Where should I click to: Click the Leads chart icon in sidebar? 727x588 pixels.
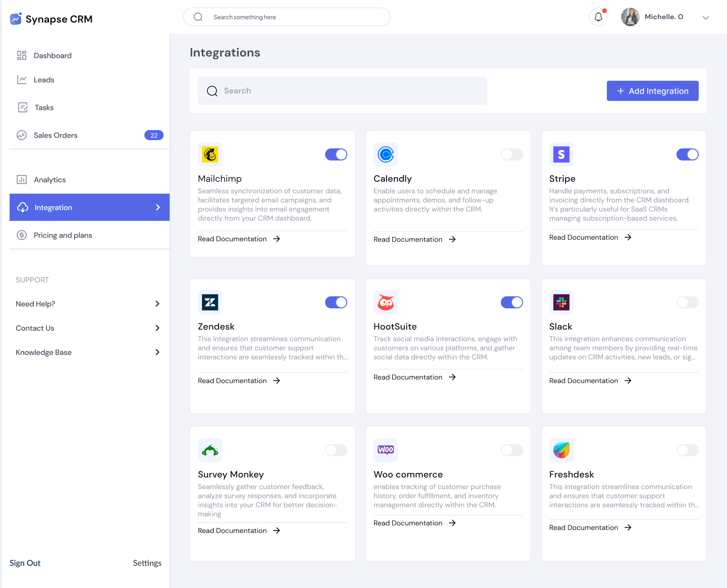[22, 80]
